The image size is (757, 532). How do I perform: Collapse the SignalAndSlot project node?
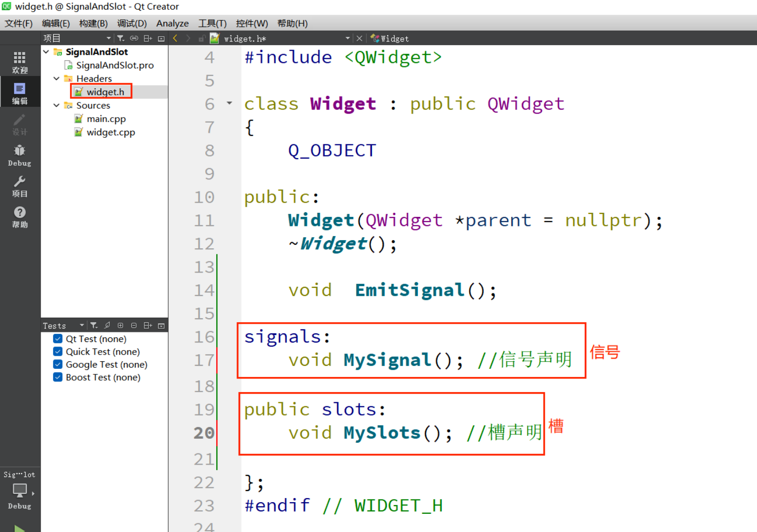[x=46, y=52]
